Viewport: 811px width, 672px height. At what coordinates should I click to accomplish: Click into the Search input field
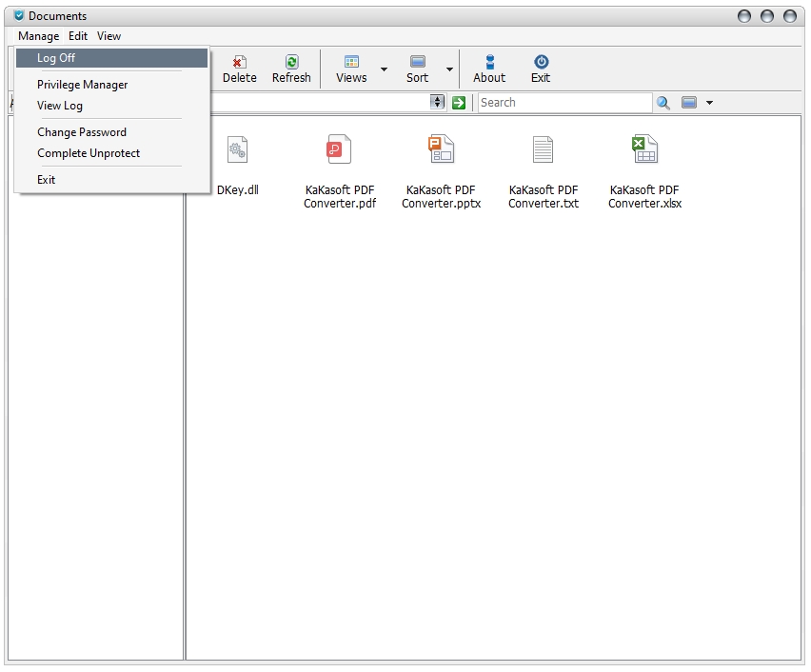click(x=564, y=103)
